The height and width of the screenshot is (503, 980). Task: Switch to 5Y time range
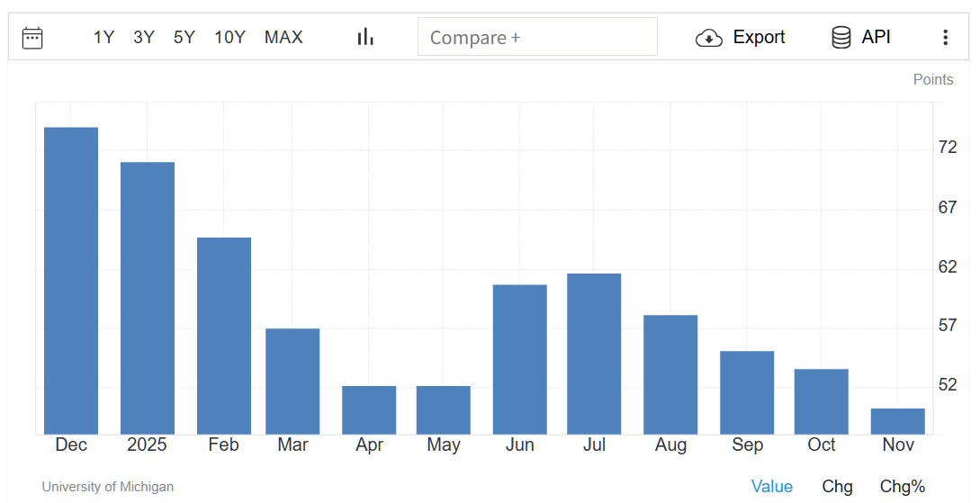click(184, 37)
